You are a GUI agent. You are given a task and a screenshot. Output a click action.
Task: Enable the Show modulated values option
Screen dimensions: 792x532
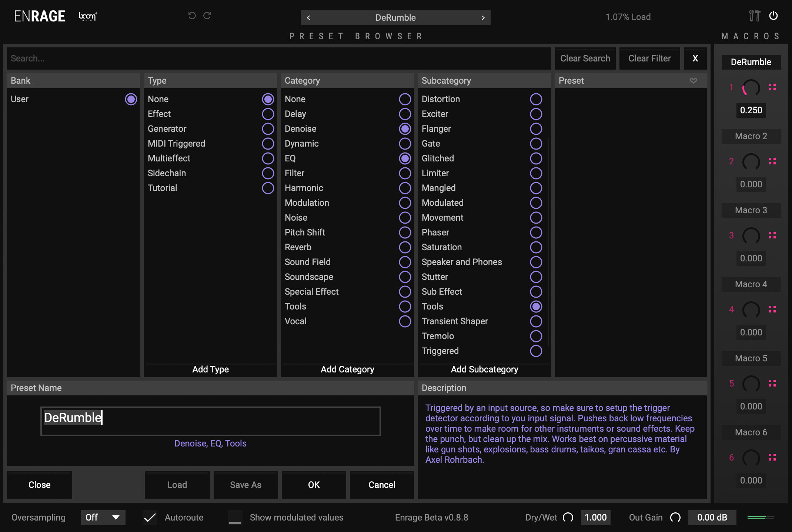(x=235, y=517)
